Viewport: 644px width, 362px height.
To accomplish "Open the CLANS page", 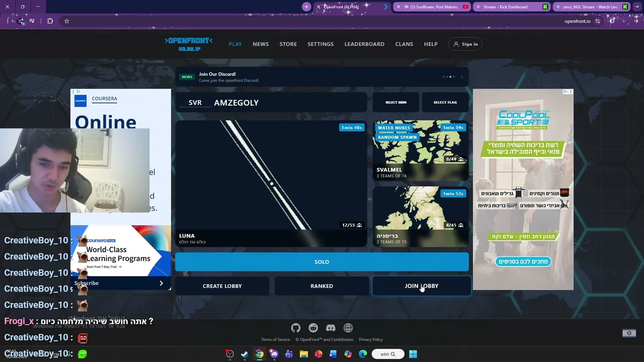I will (404, 44).
